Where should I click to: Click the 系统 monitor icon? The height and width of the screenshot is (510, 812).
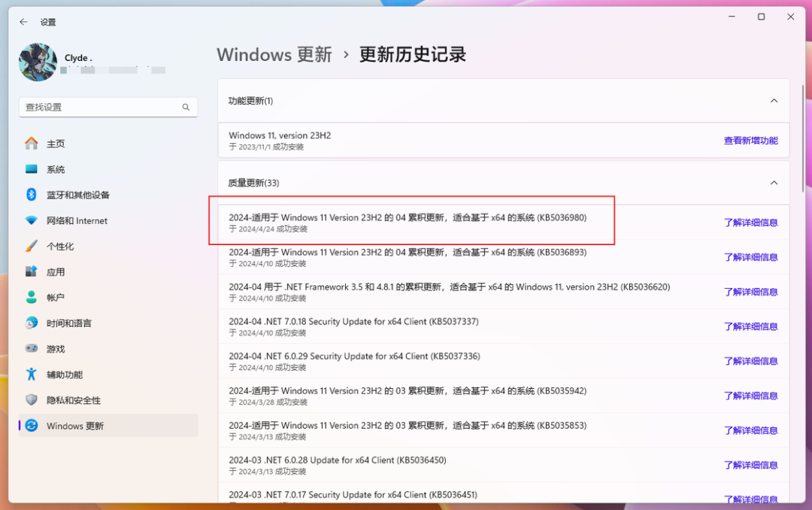[32, 169]
